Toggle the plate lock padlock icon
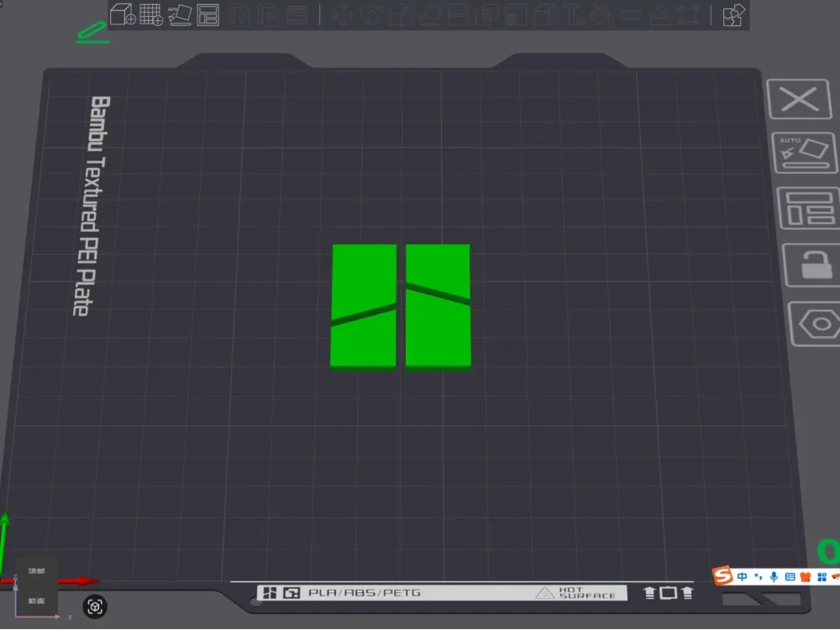The width and height of the screenshot is (840, 630). (x=813, y=265)
